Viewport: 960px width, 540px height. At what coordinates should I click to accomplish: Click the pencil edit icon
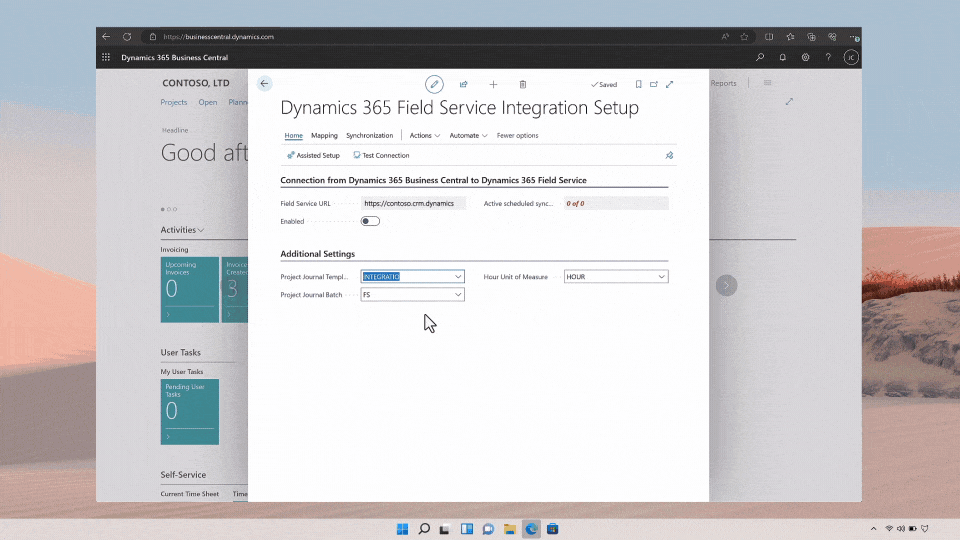click(434, 84)
